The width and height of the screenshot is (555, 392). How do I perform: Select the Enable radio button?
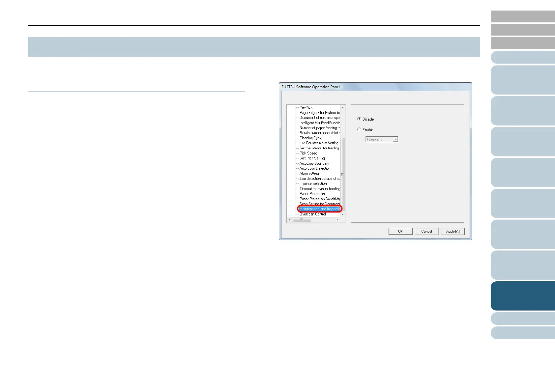point(359,129)
